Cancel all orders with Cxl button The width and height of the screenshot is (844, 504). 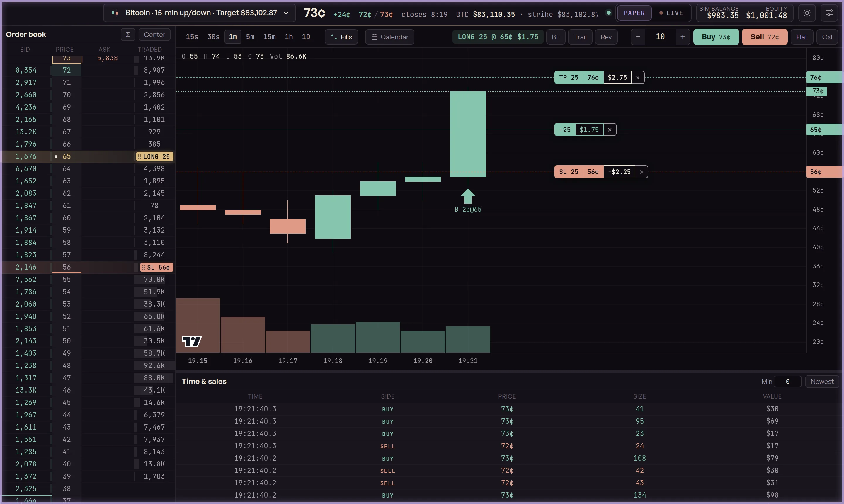click(827, 37)
